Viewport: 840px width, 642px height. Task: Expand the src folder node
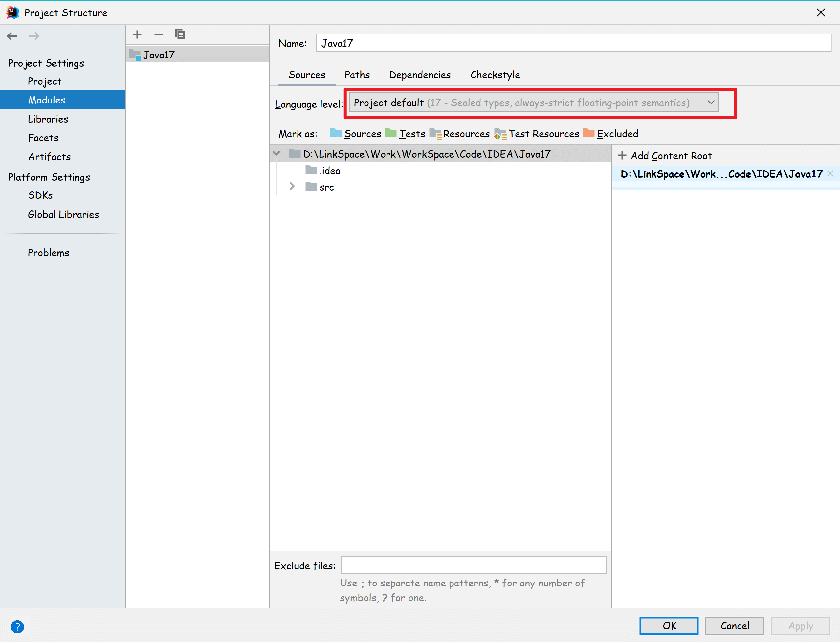tap(292, 187)
